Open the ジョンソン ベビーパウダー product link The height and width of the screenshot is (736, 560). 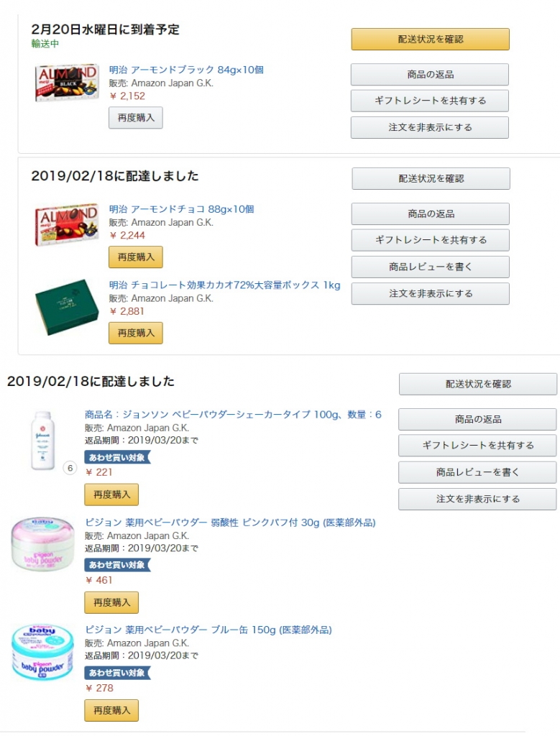[x=233, y=415]
